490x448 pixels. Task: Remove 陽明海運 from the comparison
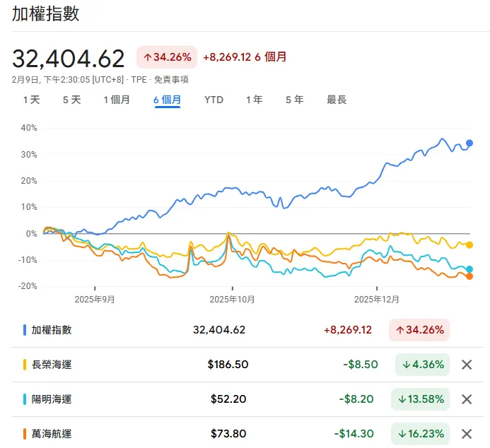pos(467,399)
